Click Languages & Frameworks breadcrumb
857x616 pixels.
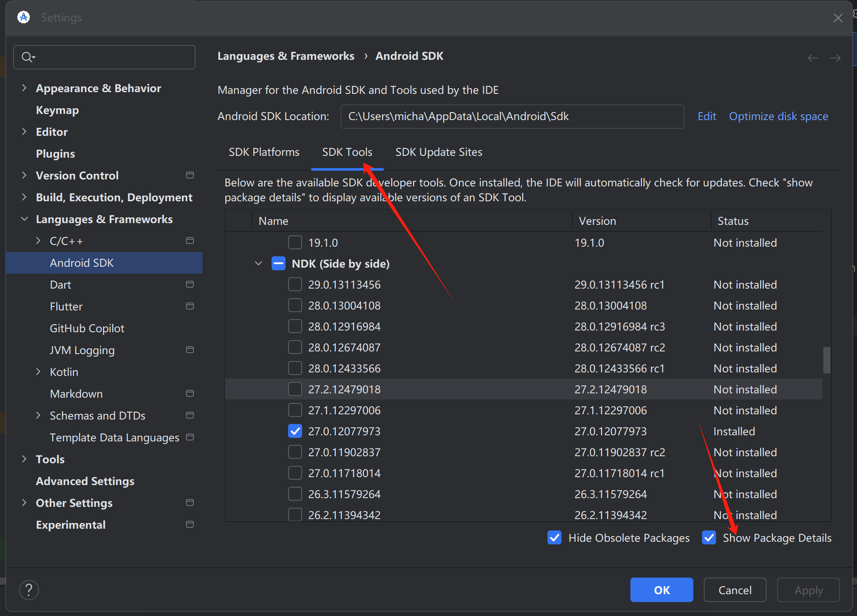tap(286, 56)
